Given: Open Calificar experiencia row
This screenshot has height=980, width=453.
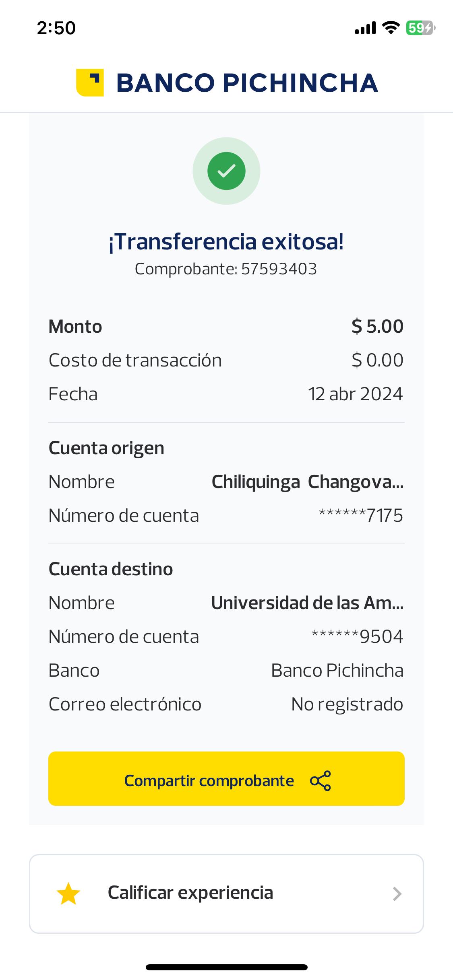Looking at the screenshot, I should [x=226, y=894].
